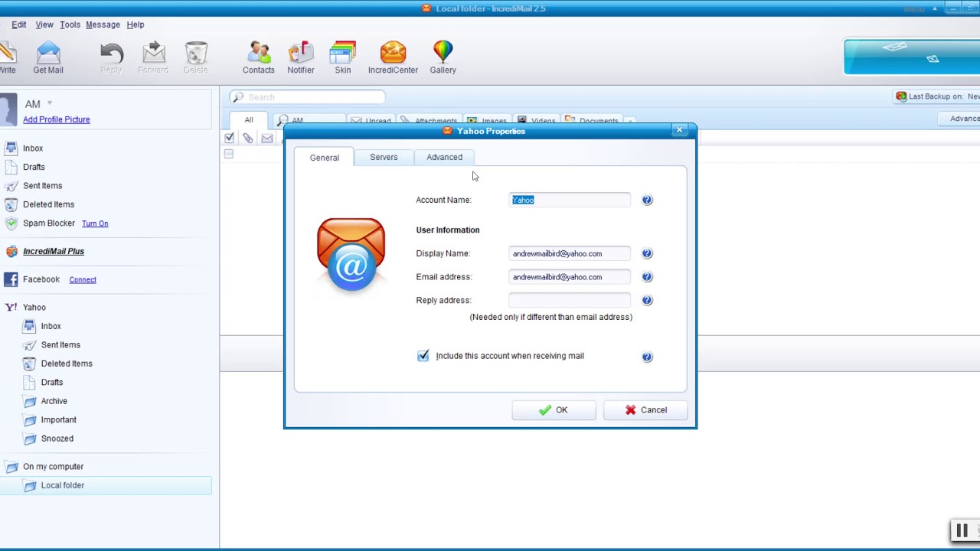Open the Message menu

[103, 24]
